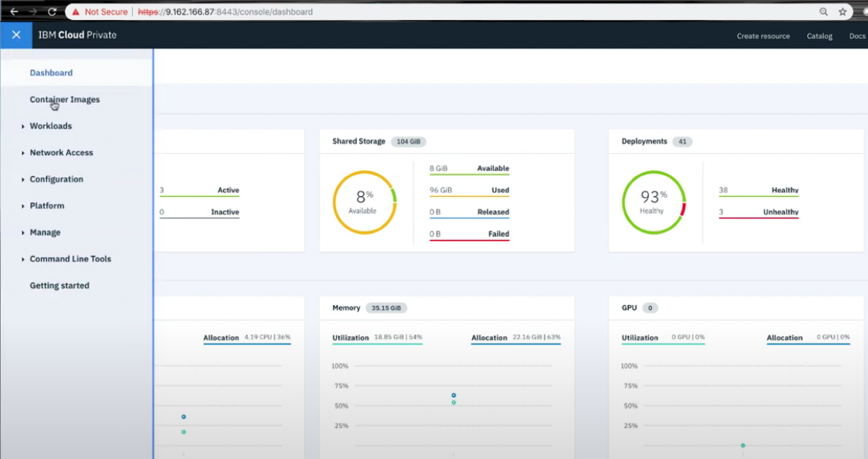This screenshot has width=868, height=459.
Task: Click the Memory Utilization label
Action: pyautogui.click(x=351, y=338)
